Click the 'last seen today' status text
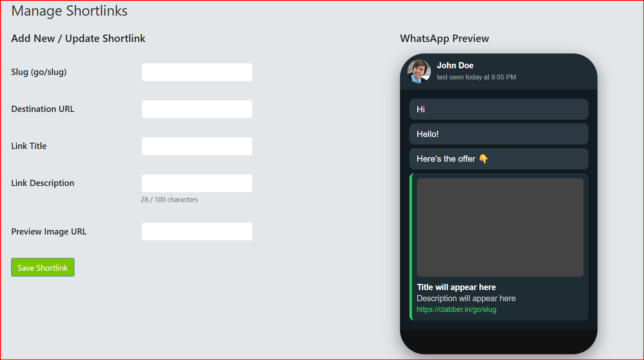The image size is (644, 360). [x=477, y=77]
